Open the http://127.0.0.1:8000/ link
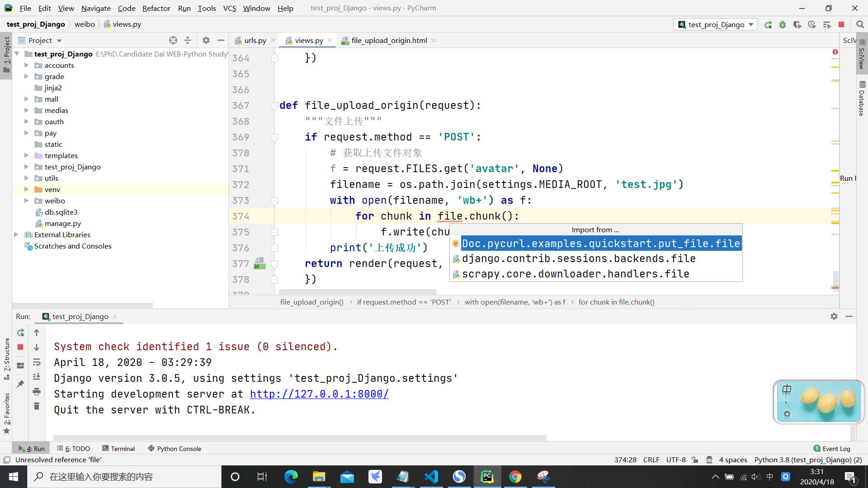 319,394
